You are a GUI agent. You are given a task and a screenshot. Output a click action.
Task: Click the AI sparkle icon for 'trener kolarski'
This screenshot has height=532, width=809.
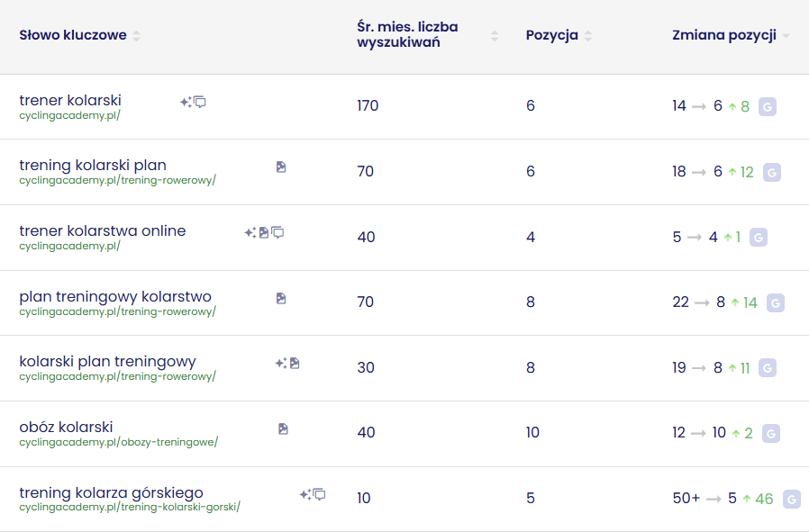click(x=185, y=102)
